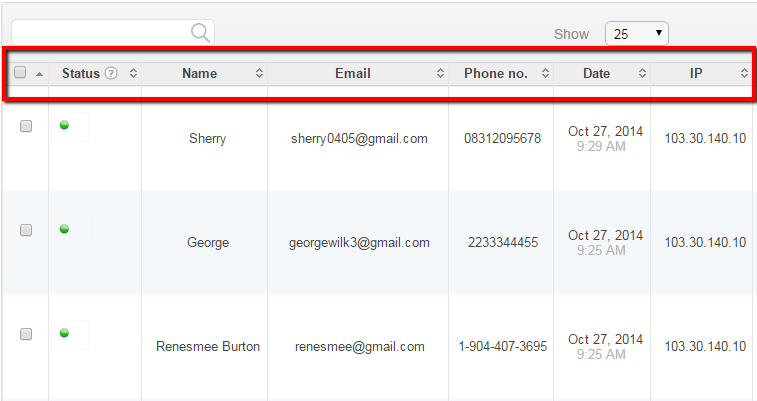Click the sort arrows in Email column
Viewport: 757px width, 401px height.
tap(440, 74)
